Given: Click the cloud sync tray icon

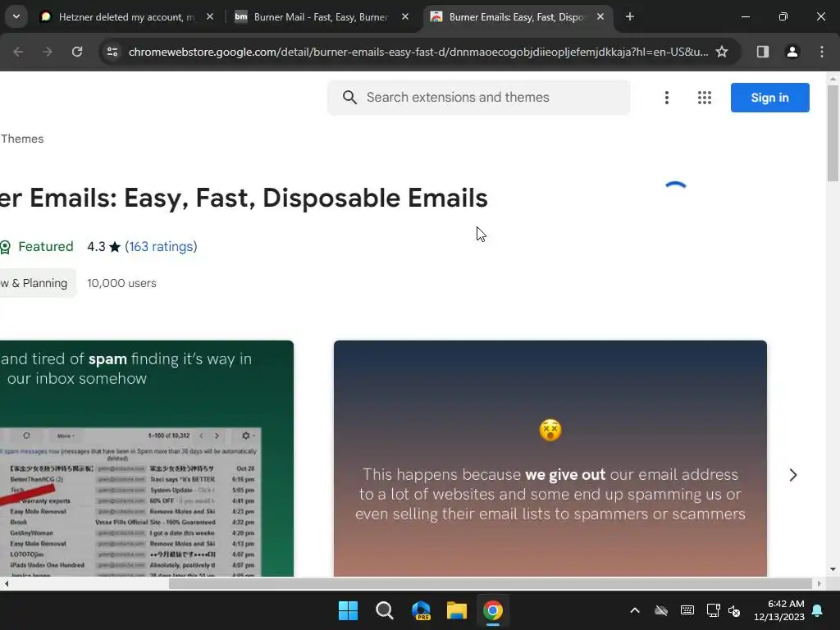Looking at the screenshot, I should pyautogui.click(x=661, y=610).
